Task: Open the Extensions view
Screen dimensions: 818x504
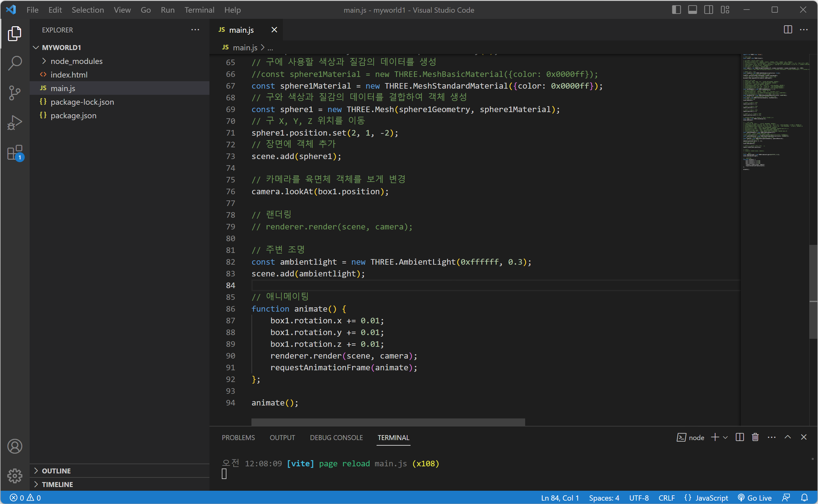Action: 15,153
